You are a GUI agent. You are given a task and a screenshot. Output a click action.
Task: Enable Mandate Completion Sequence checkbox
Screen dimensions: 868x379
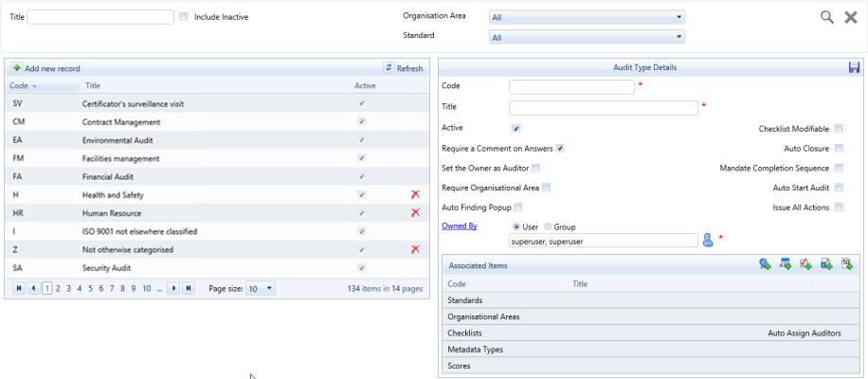(839, 168)
